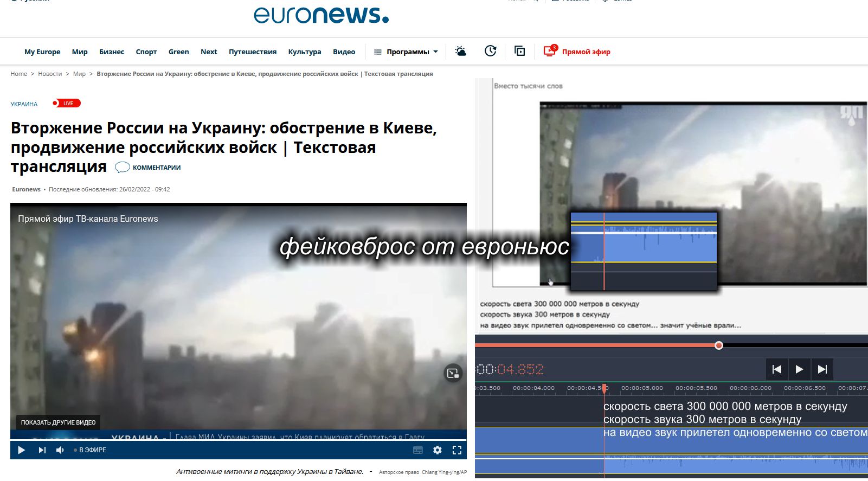868x481 pixels.
Task: Click the ПОКАЗАТЬ ДРУГИЕ ВИДЕО button
Action: 59,422
